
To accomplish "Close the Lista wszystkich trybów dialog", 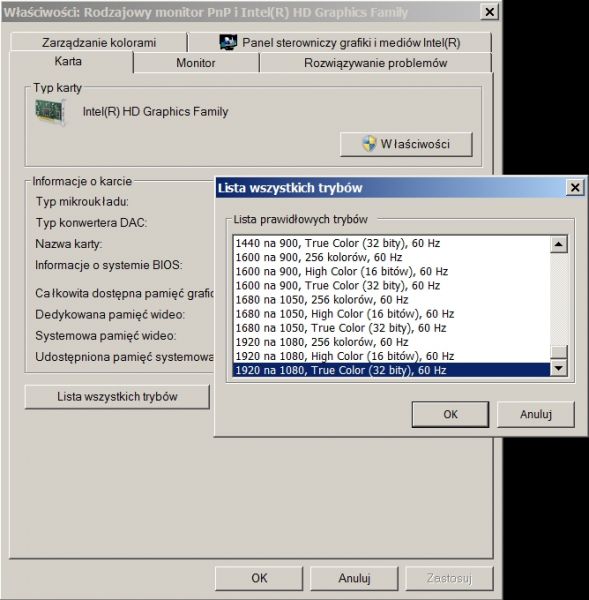I will tap(575, 188).
